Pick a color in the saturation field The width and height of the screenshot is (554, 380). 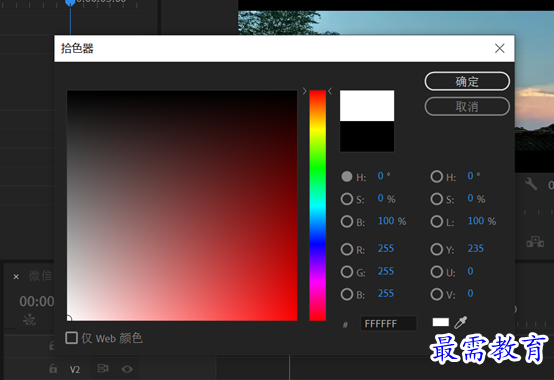coord(182,206)
